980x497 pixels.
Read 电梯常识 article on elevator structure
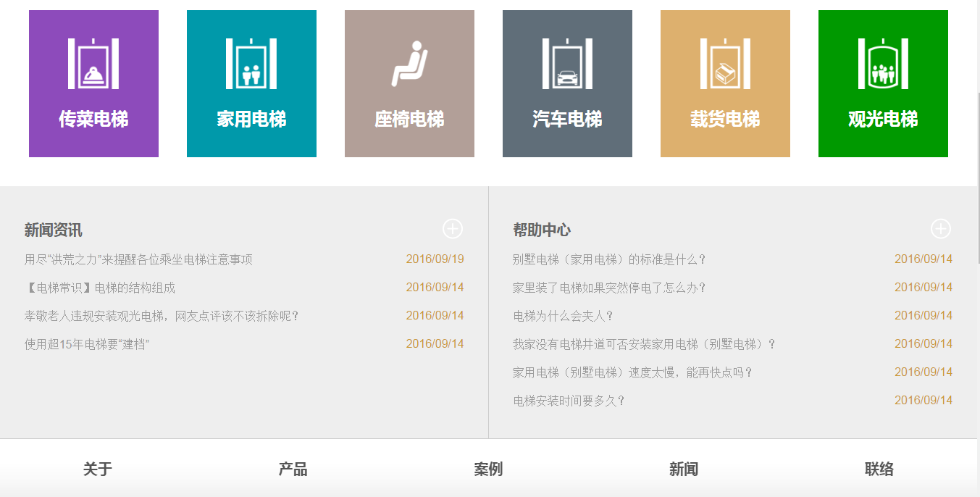coord(100,288)
